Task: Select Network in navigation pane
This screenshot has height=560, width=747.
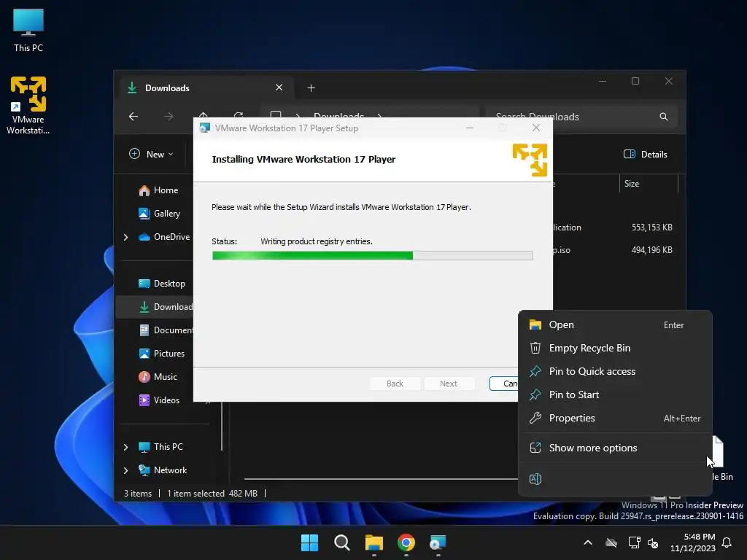Action: pos(162,470)
